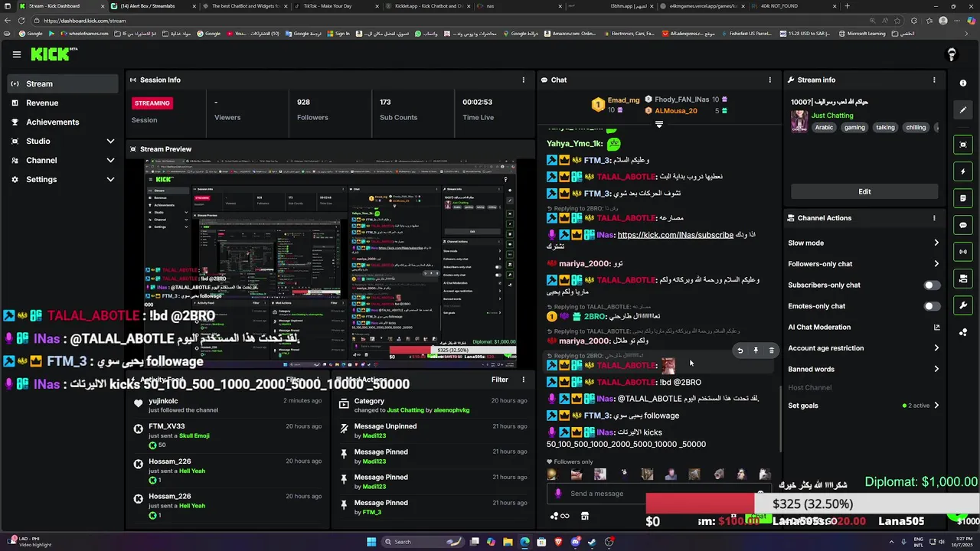Open yujinkolc in the activity feed
The width and height of the screenshot is (980, 551).
pyautogui.click(x=163, y=401)
